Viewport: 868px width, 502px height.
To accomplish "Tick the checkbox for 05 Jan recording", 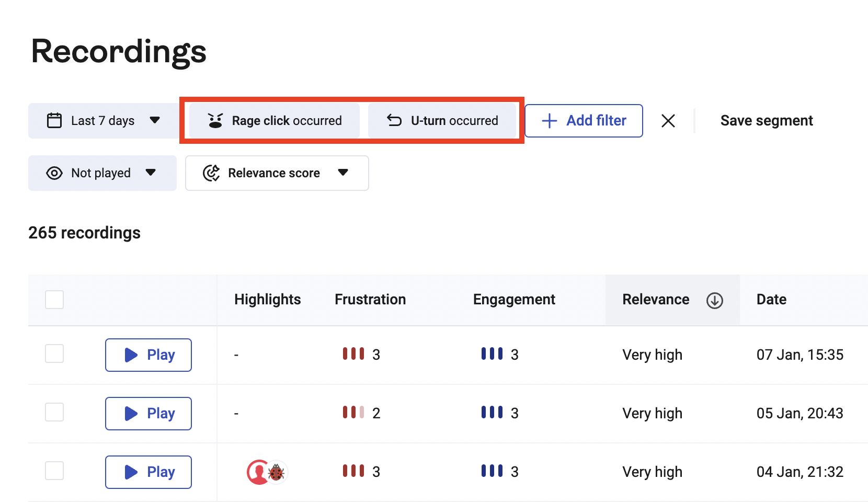I will coord(54,413).
